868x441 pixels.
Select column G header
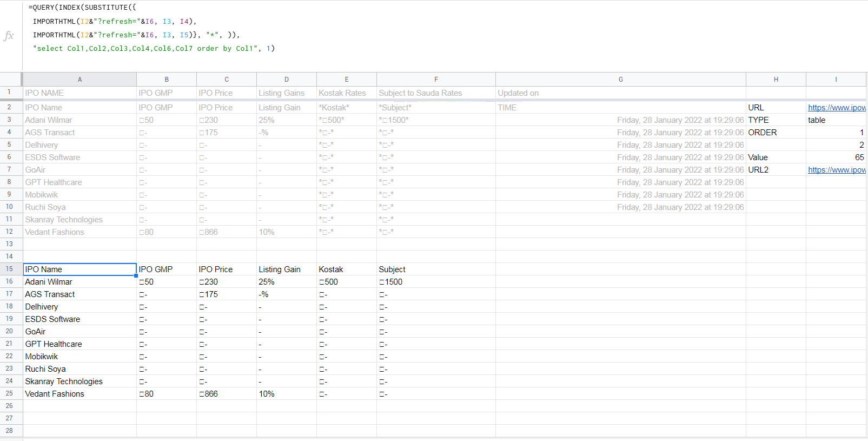click(621, 80)
